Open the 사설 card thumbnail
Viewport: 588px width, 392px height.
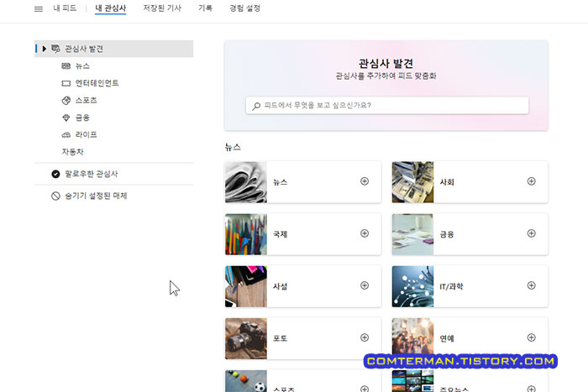tap(246, 286)
